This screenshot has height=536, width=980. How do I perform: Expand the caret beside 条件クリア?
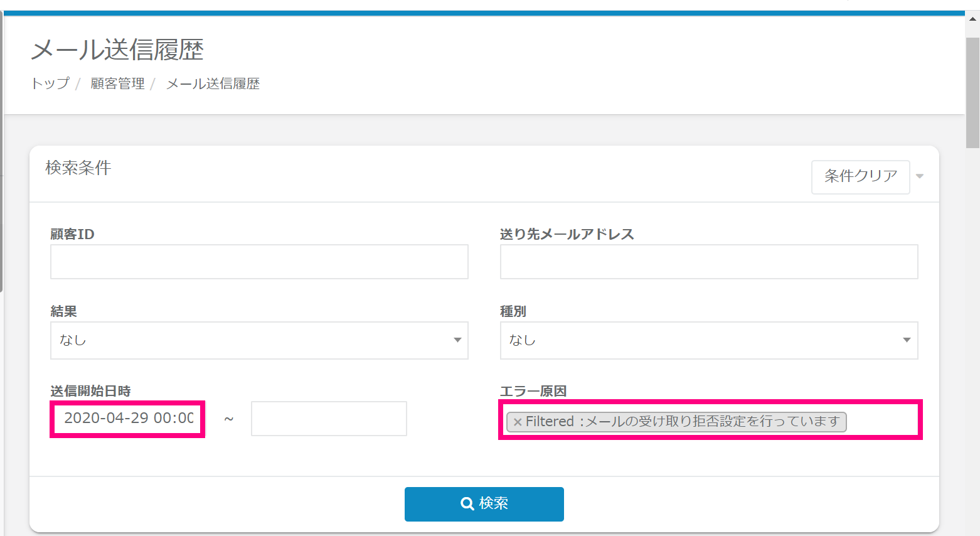pos(920,176)
